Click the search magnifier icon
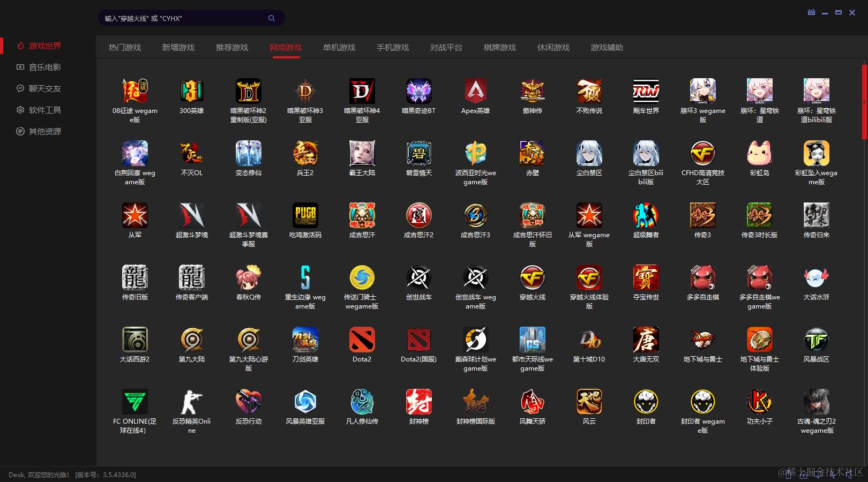 tap(272, 18)
